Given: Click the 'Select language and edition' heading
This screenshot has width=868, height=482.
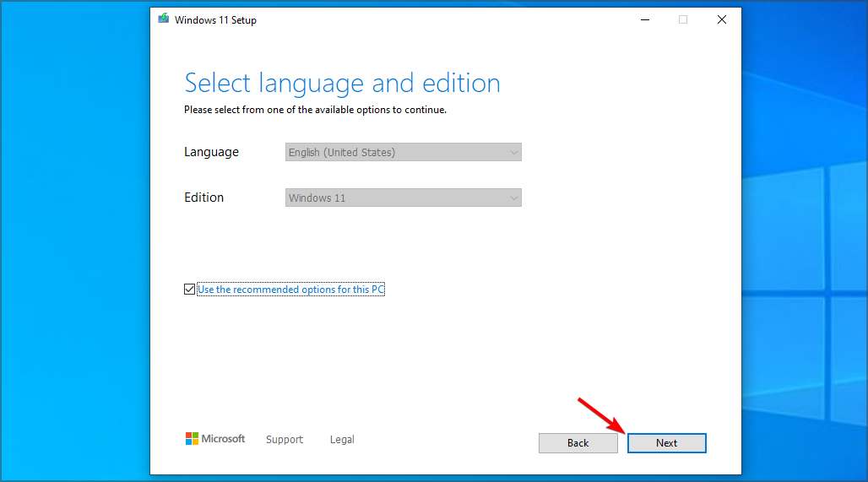Looking at the screenshot, I should [342, 83].
